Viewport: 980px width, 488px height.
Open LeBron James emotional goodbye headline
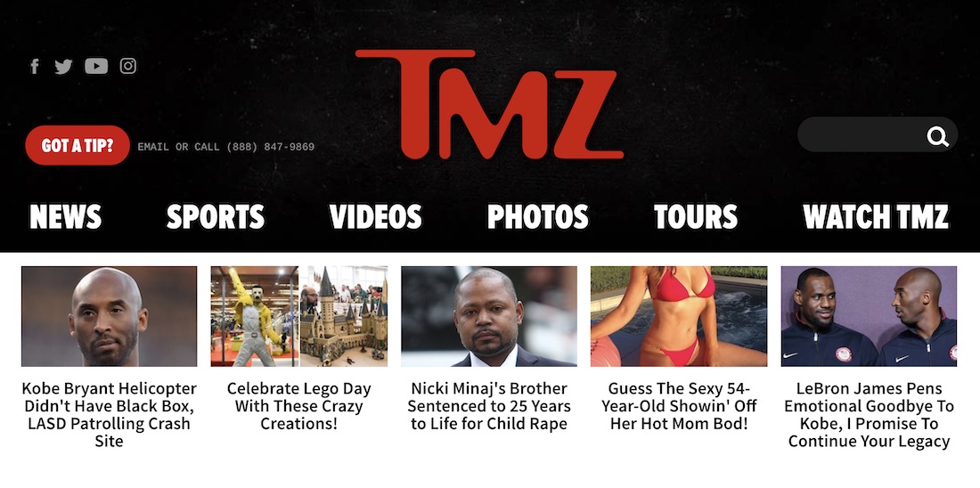869,415
